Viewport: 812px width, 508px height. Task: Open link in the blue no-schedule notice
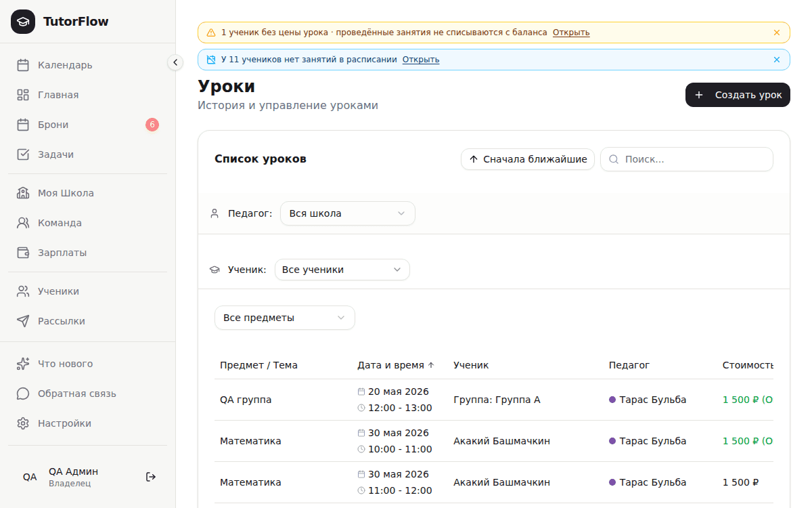pyautogui.click(x=421, y=60)
